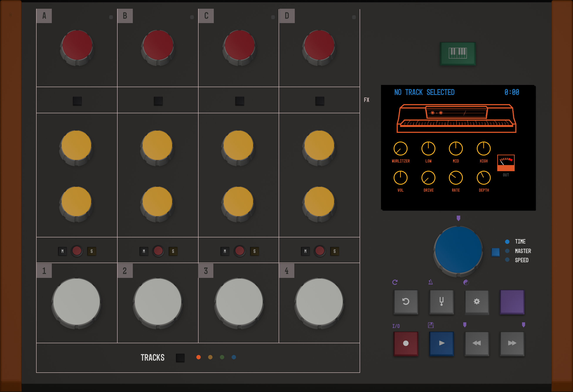The image size is (573, 392).
Task: Click the OUT level meter icon
Action: [506, 163]
